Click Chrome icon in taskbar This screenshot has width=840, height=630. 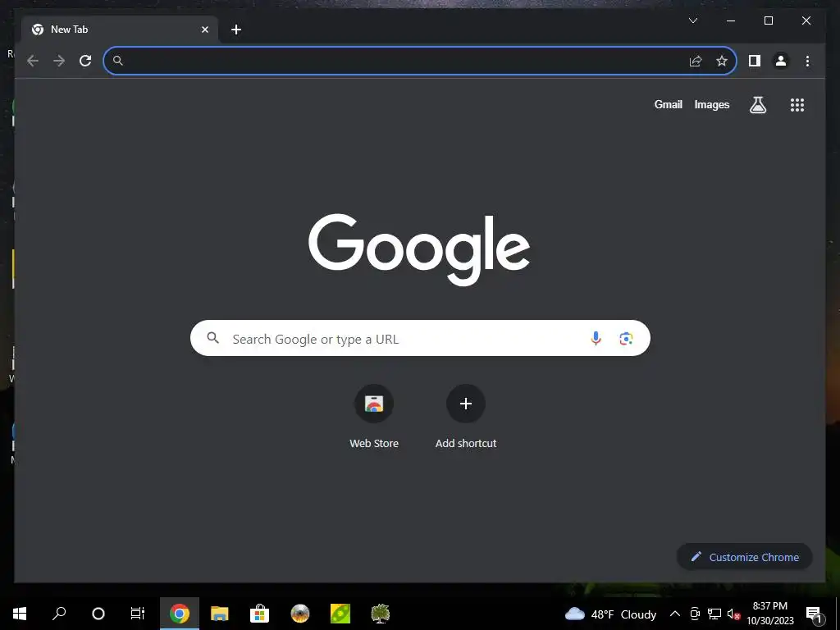[180, 614]
